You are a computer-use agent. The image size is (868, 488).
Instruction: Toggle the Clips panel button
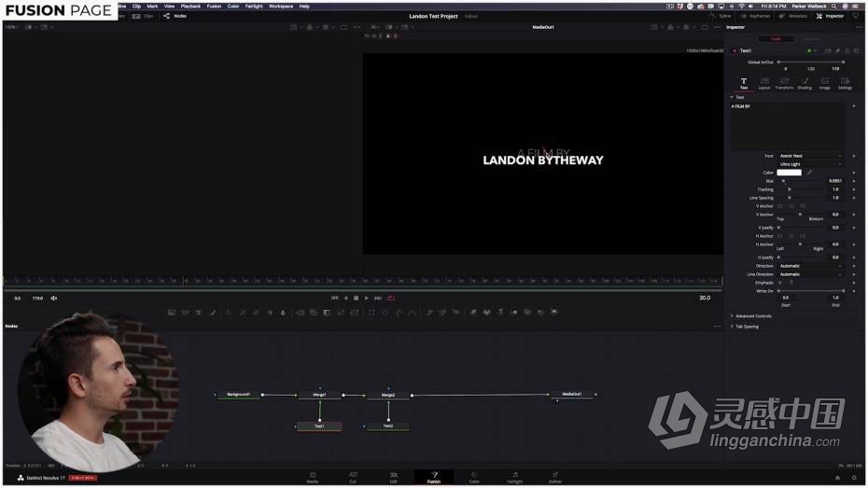143,16
